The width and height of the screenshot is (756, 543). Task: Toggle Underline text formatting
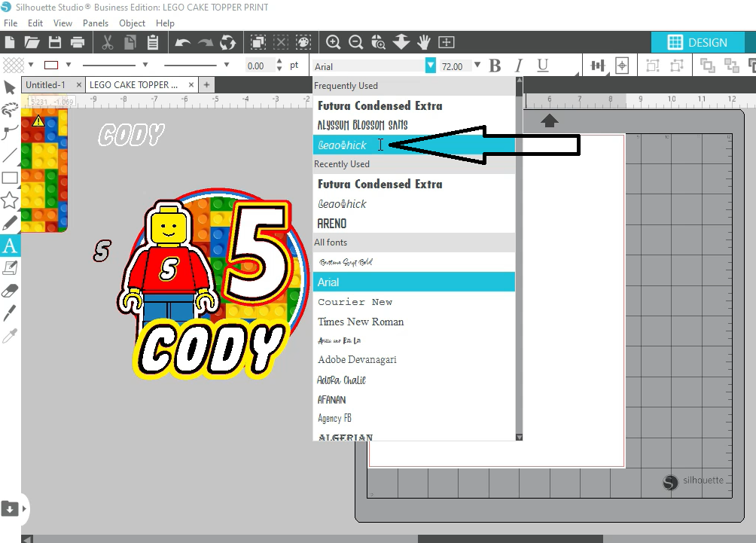pos(542,66)
